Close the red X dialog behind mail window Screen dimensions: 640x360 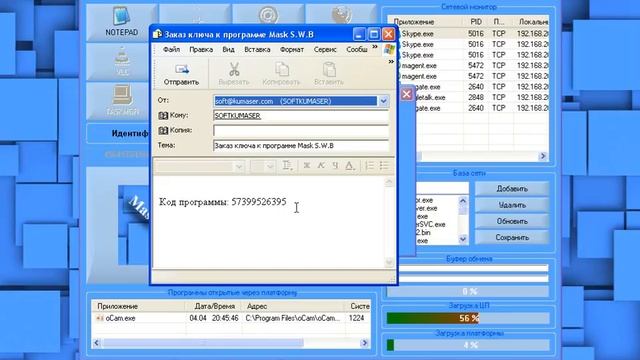[x=407, y=94]
